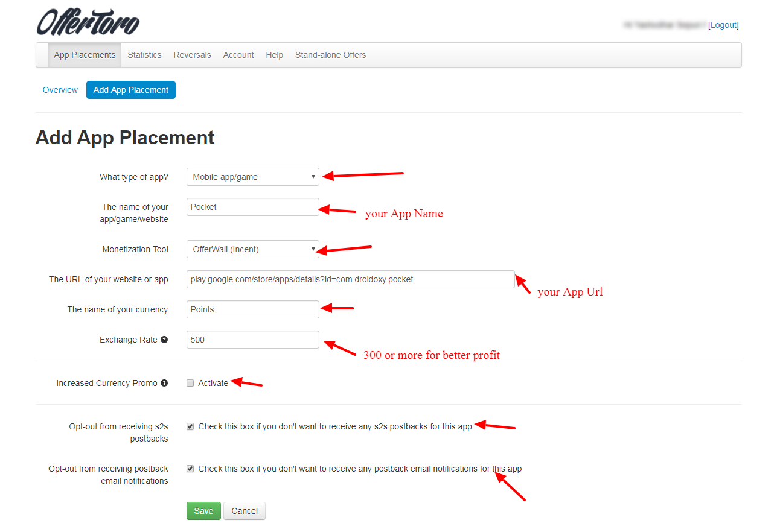Open Stand-alone Offers
777x532 pixels.
pos(330,55)
